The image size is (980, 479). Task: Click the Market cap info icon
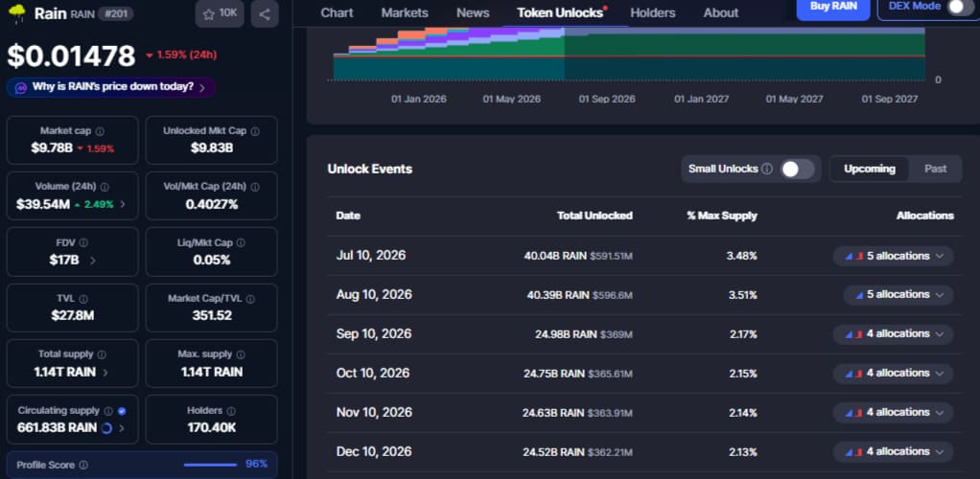(100, 132)
